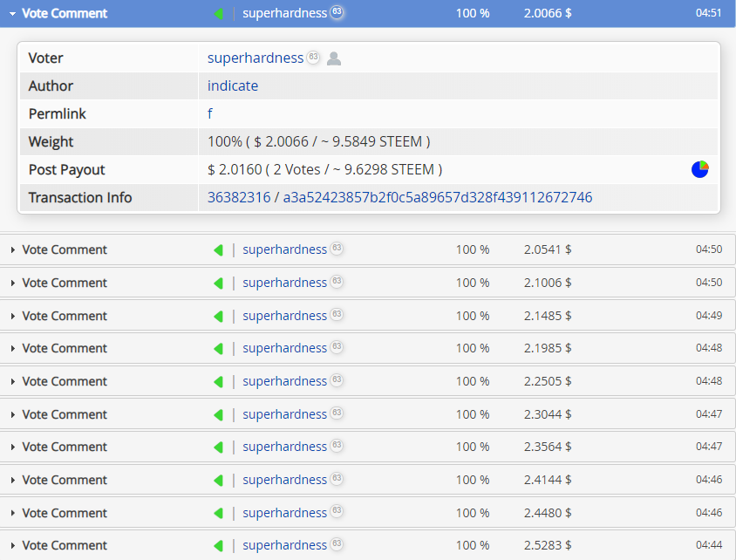Click reputation badge 63 in 2.1485 $ row
The image size is (736, 560).
pyautogui.click(x=337, y=314)
